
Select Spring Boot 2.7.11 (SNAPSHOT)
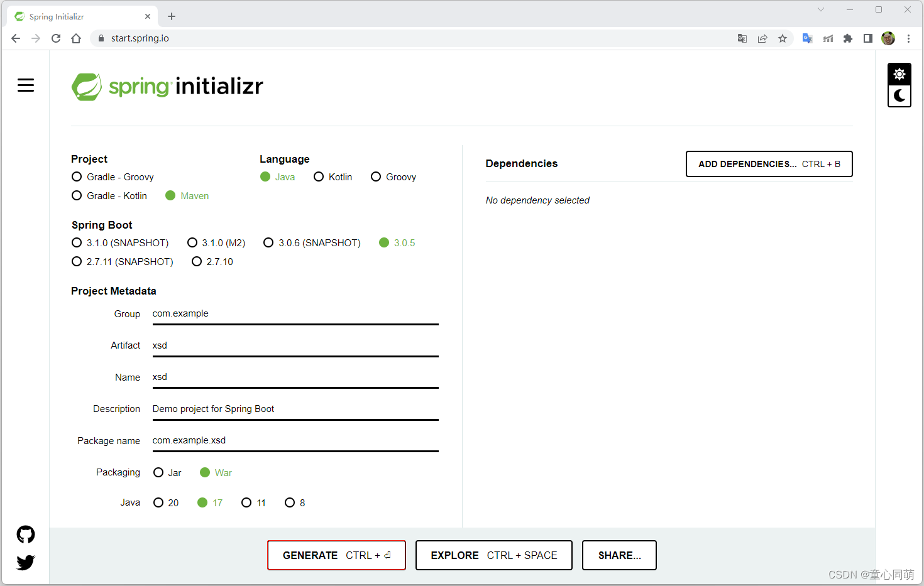coord(123,262)
